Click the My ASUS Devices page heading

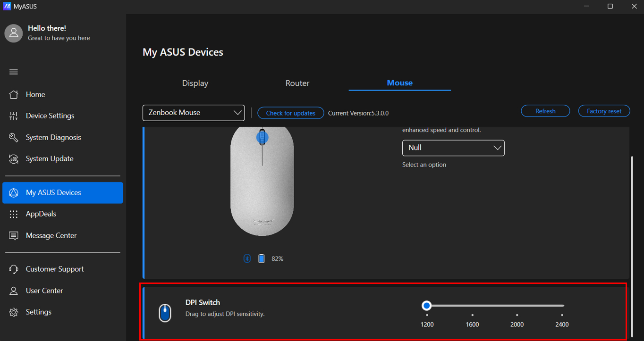click(x=183, y=52)
